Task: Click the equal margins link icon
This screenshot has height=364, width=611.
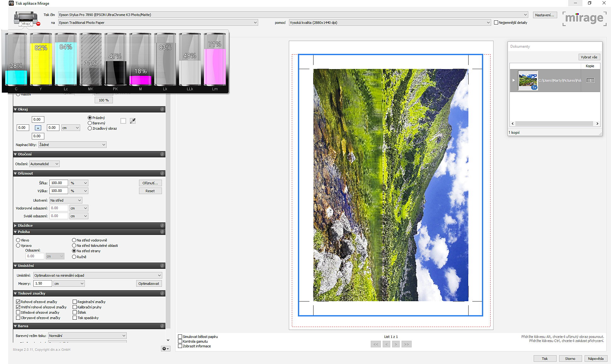Action: click(x=38, y=128)
